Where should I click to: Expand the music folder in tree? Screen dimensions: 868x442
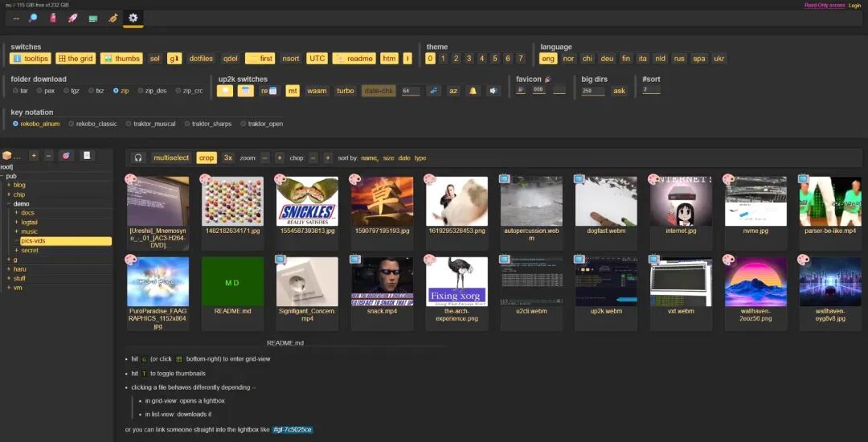pyautogui.click(x=17, y=231)
